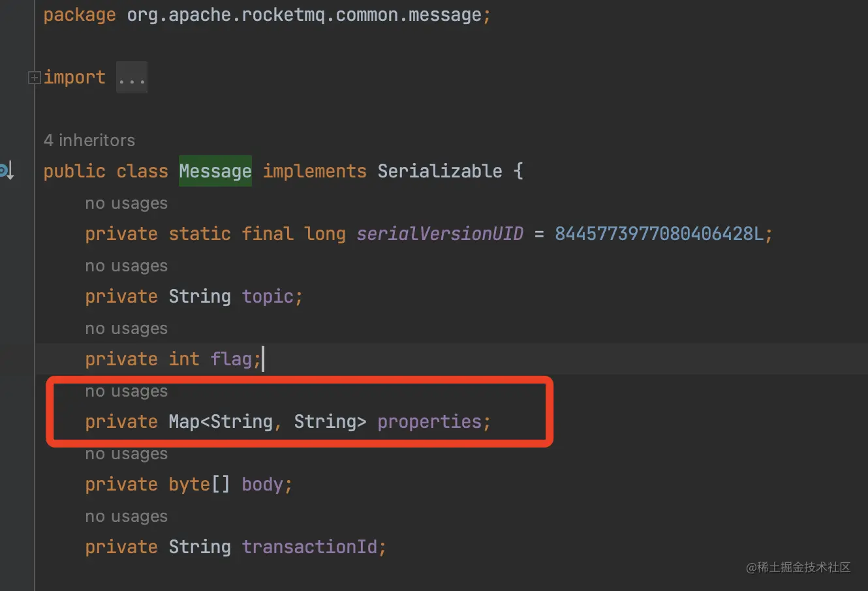Image resolution: width=868 pixels, height=591 pixels.
Task: Click no usages hint above serialVersionUID
Action: [126, 204]
